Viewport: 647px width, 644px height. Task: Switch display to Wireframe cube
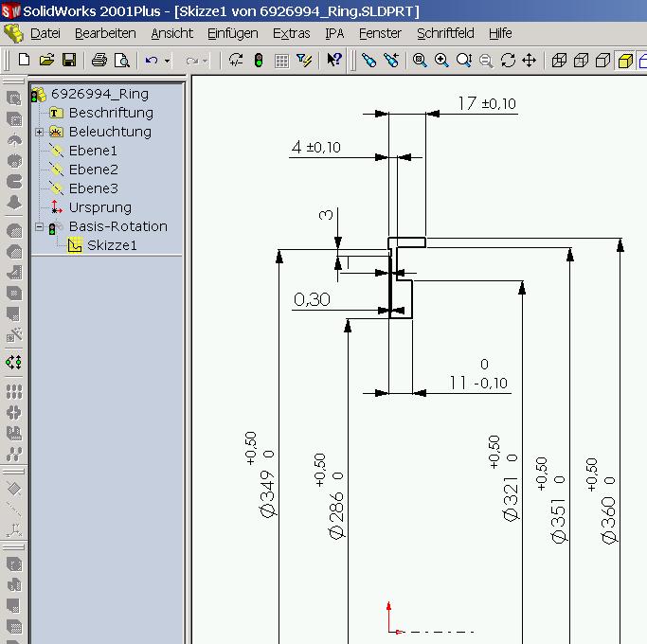click(x=559, y=61)
